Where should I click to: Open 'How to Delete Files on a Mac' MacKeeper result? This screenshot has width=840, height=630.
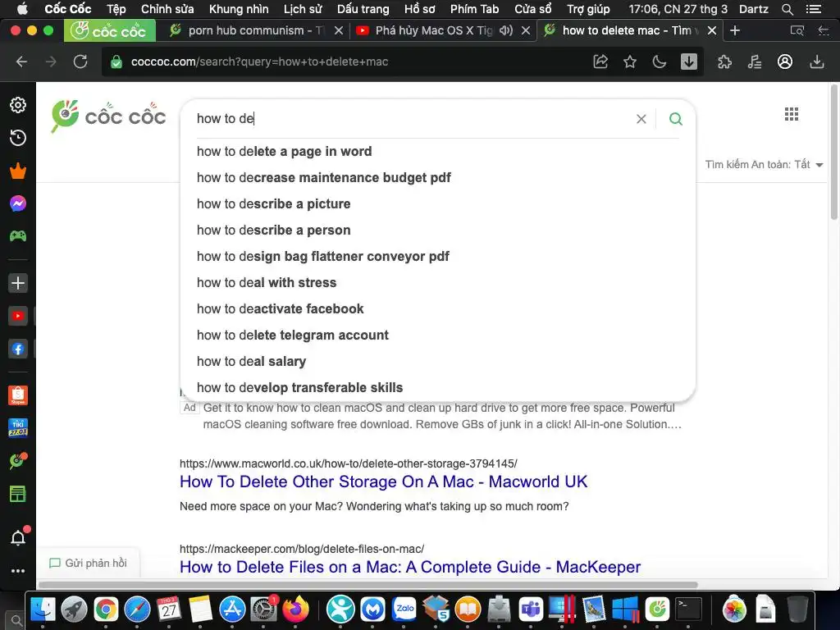click(410, 567)
